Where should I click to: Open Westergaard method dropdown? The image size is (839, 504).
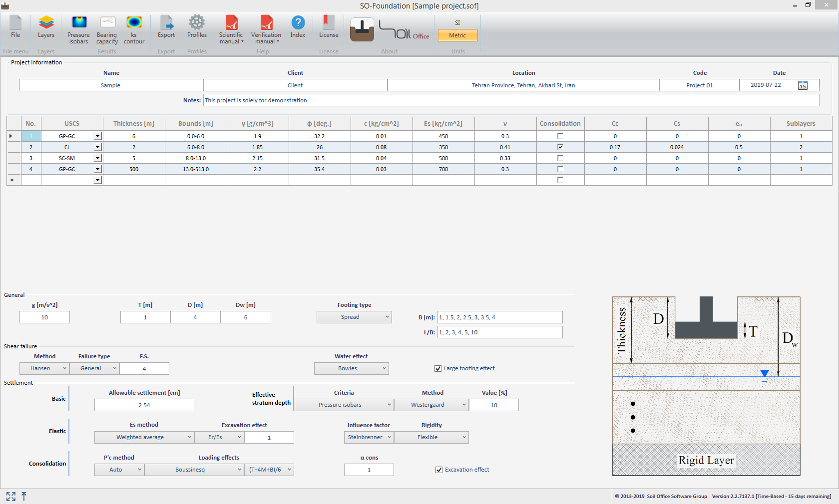coord(431,405)
